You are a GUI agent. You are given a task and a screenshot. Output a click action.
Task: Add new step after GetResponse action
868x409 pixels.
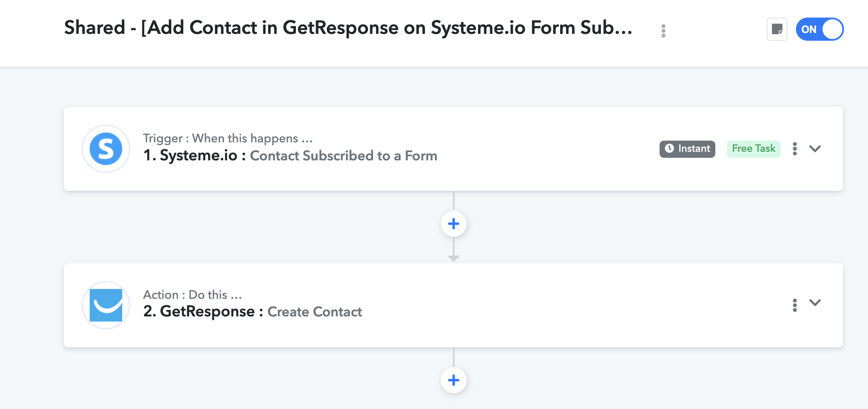[453, 380]
